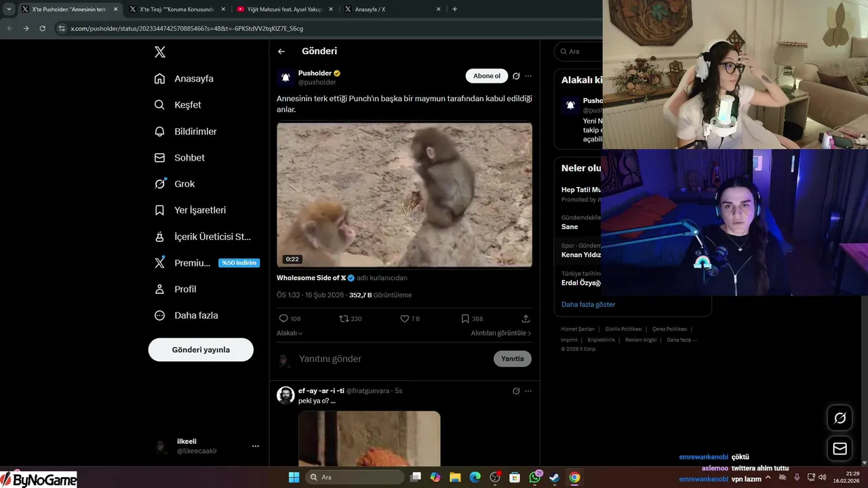Click Daha fazla göster link

click(588, 304)
